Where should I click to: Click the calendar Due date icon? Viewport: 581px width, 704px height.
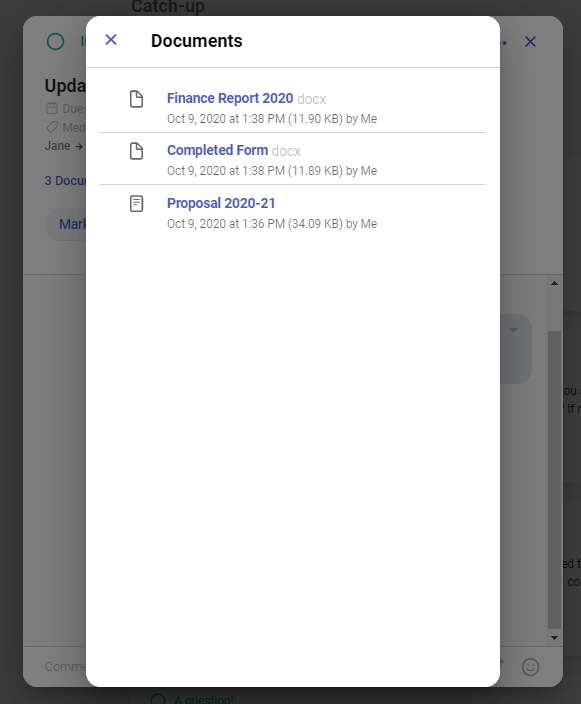52,108
